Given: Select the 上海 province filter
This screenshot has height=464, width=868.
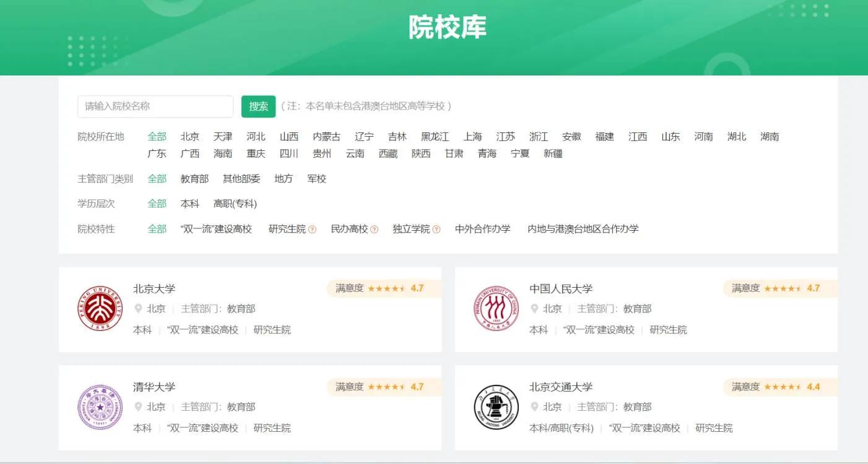Looking at the screenshot, I should [473, 137].
